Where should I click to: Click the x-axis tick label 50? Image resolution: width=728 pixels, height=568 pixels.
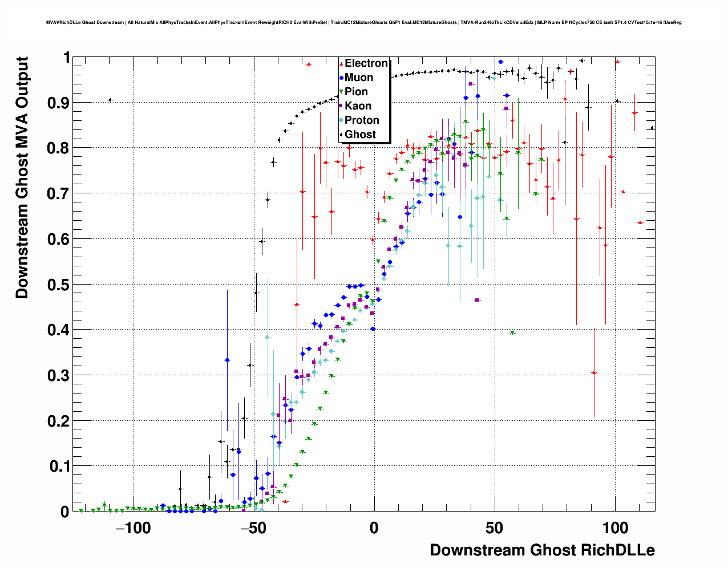click(x=495, y=528)
